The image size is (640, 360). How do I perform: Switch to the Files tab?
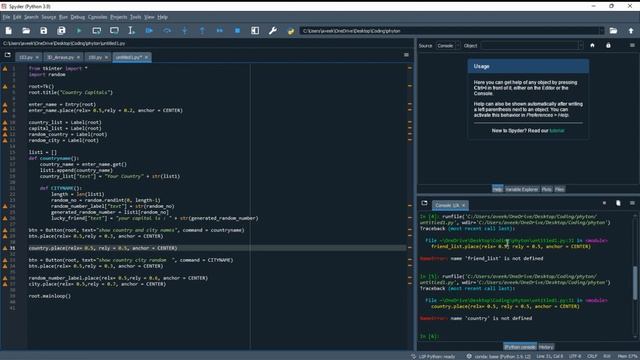pos(560,189)
